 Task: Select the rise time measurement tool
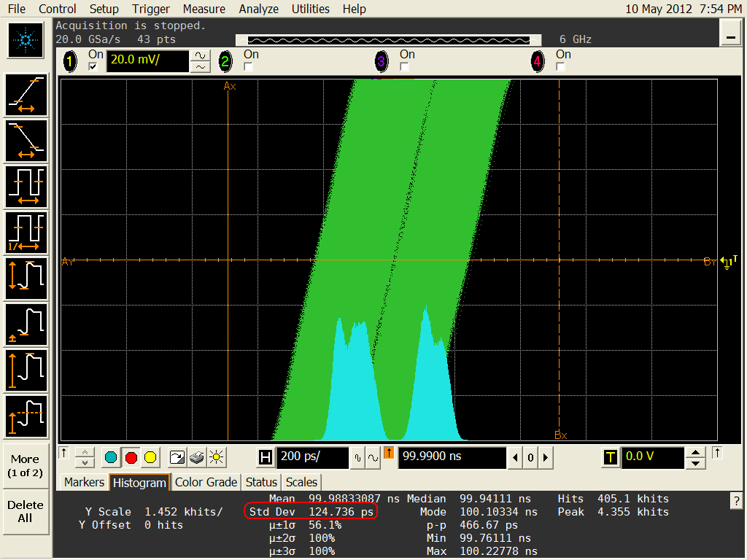26,95
